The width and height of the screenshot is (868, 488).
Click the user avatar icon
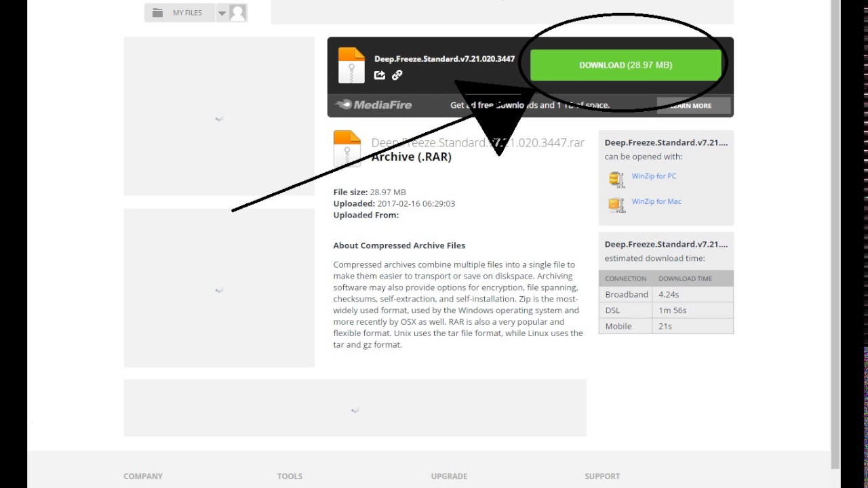point(238,13)
